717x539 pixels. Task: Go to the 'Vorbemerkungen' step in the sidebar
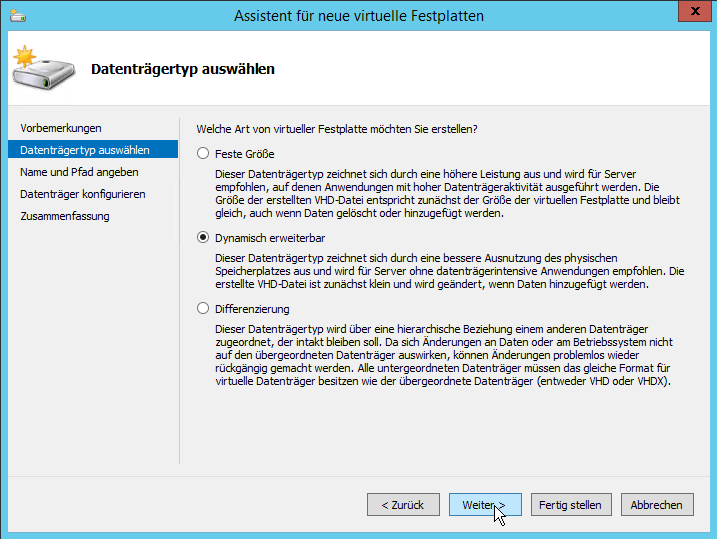[x=61, y=128]
